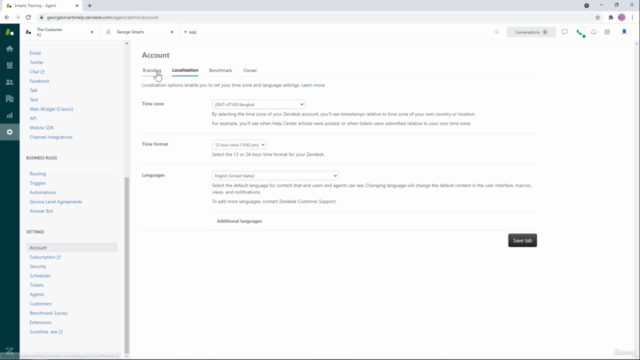Viewport: 640px width, 360px height.
Task: Click the Zendesk products icon at sidebar bottom
Action: click(9, 351)
